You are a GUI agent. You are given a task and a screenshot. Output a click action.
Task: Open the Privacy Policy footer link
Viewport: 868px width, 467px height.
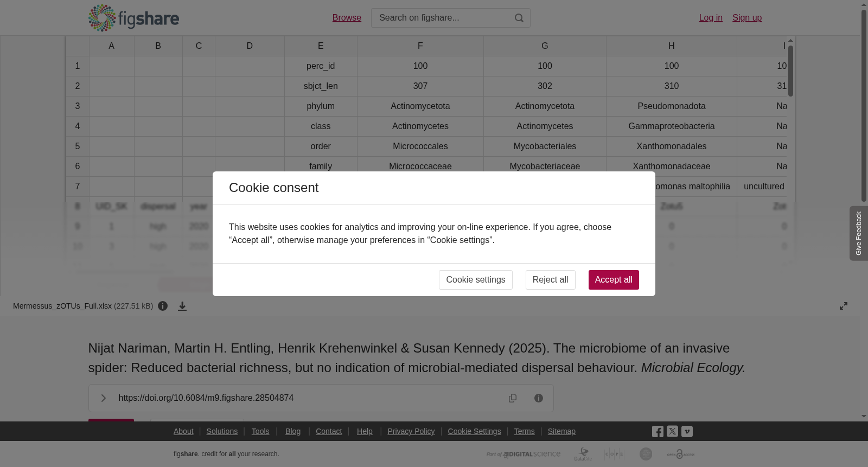tap(411, 431)
